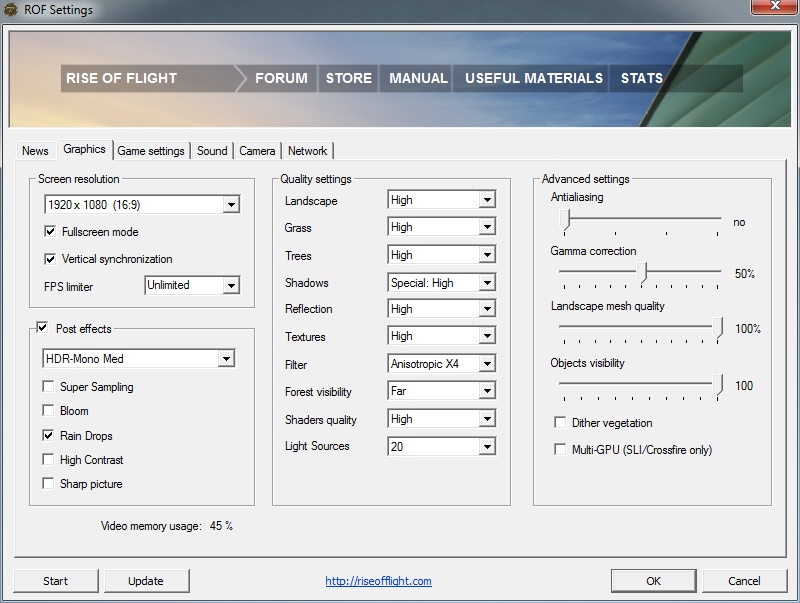
Task: Open the screen resolution dropdown
Action: click(x=142, y=205)
